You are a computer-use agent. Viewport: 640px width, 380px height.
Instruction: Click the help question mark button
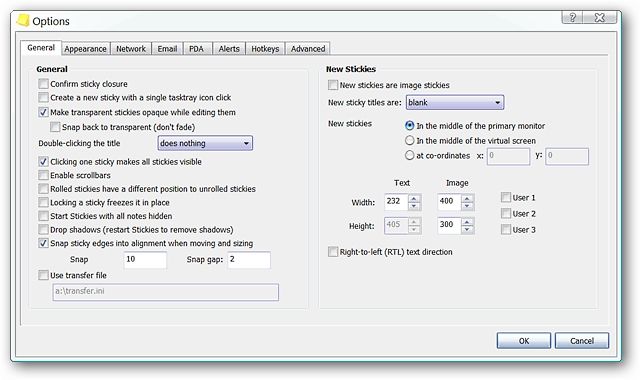[x=573, y=17]
